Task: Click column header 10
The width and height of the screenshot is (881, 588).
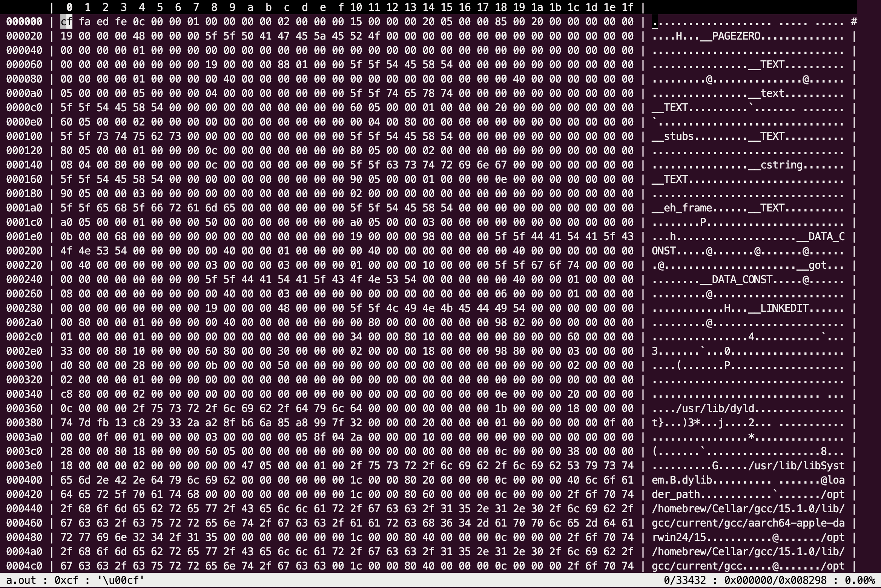Action: [x=356, y=7]
